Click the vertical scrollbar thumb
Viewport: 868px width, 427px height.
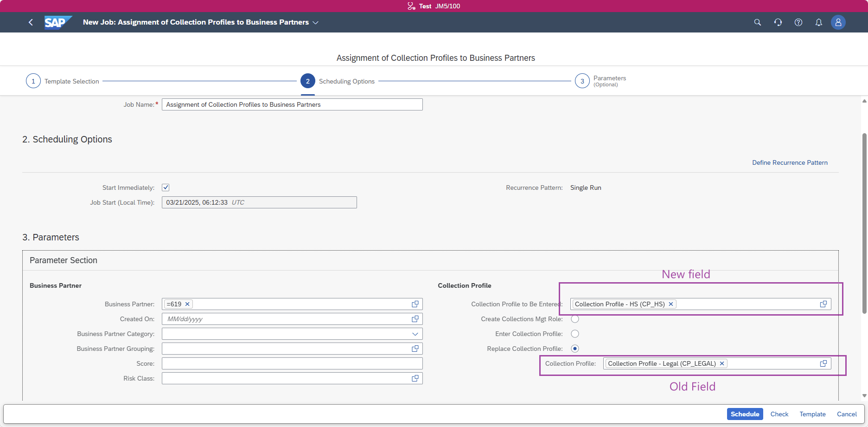[864, 223]
